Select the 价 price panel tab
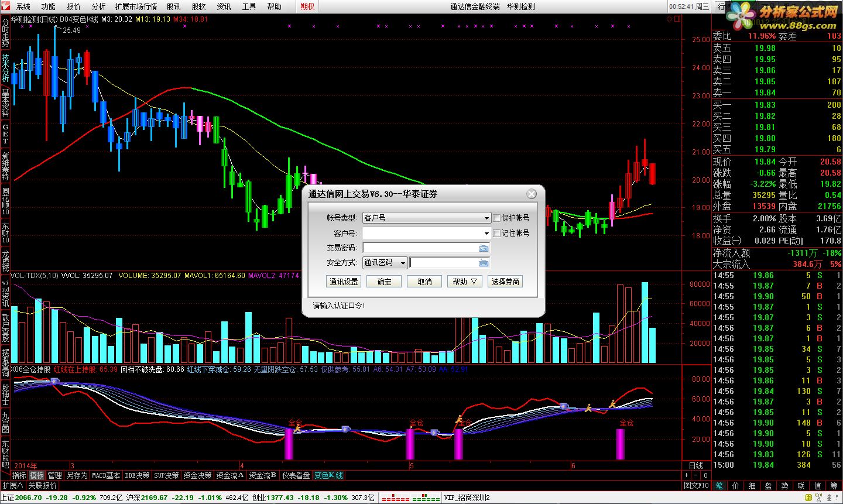Image resolution: width=843 pixels, height=504 pixels. [x=735, y=485]
